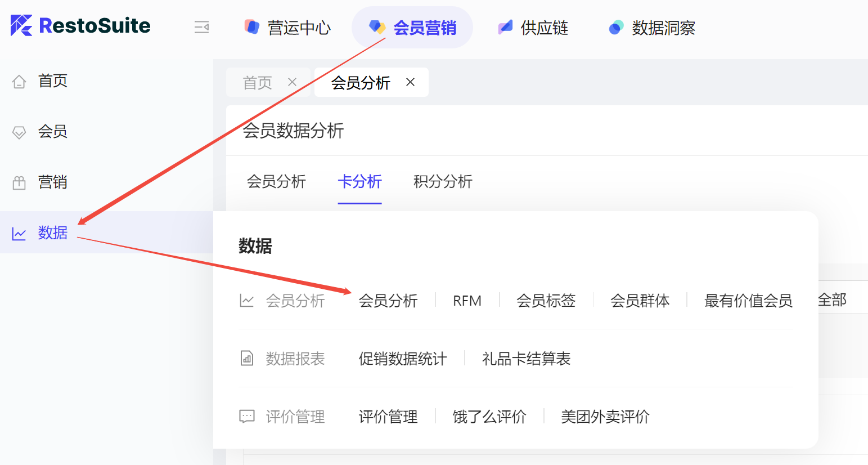This screenshot has width=868, height=465.
Task: Open 礼品卡结算表 report
Action: click(x=526, y=359)
